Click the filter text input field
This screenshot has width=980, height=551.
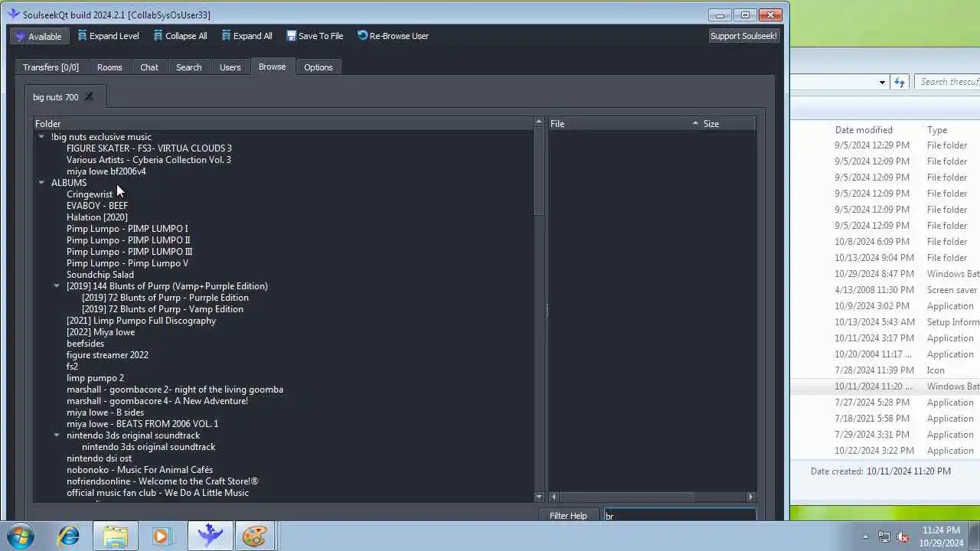(680, 516)
